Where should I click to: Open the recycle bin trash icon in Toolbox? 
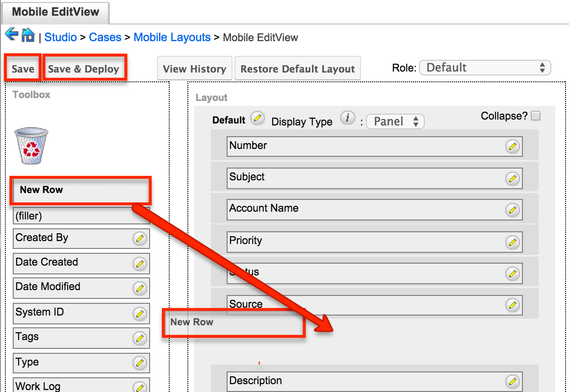coord(30,145)
